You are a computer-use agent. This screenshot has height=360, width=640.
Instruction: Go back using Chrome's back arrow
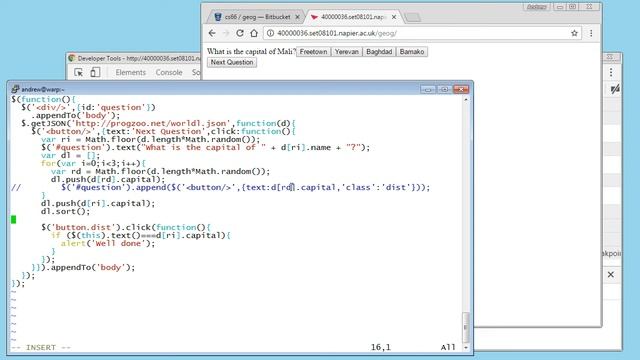coord(212,33)
